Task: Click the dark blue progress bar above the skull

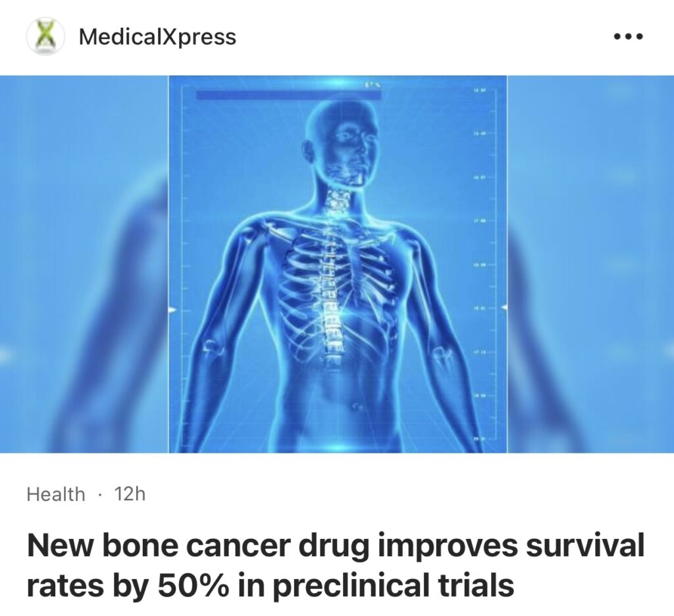Action: click(288, 95)
